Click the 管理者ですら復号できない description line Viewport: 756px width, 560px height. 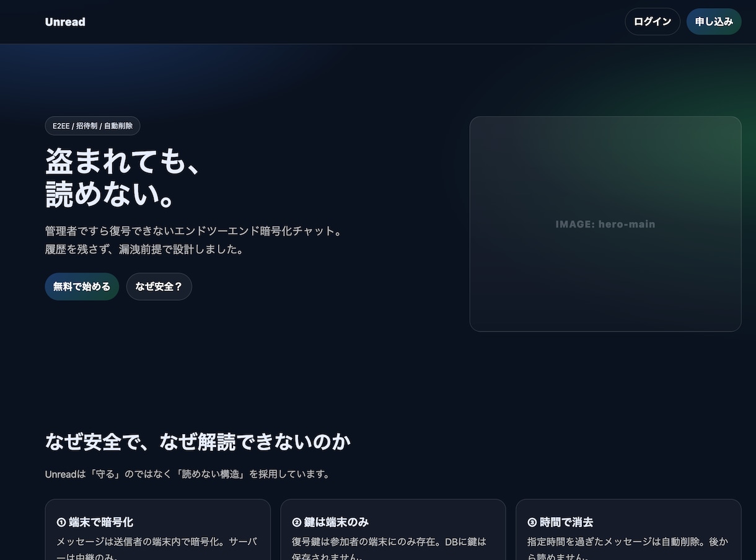pos(193,231)
